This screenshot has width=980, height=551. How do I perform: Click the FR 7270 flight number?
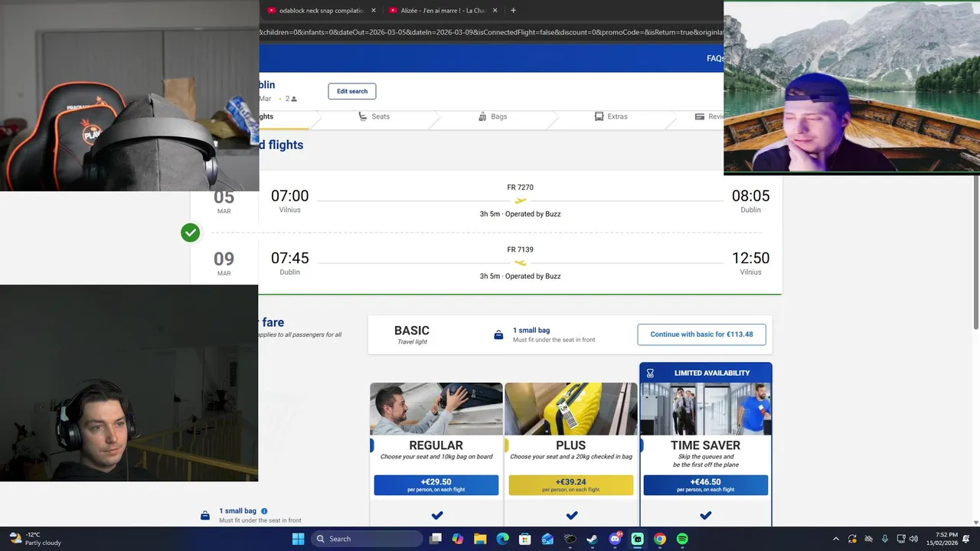pos(521,187)
